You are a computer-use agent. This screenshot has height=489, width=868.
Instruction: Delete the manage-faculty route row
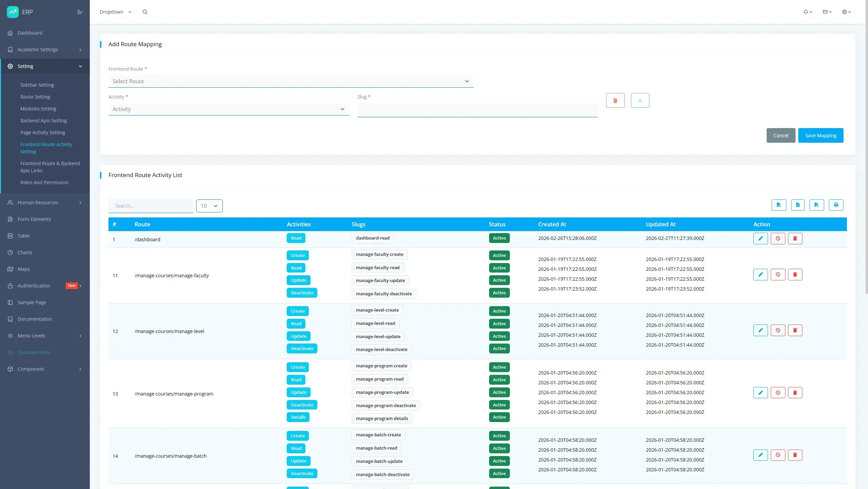[x=795, y=274]
